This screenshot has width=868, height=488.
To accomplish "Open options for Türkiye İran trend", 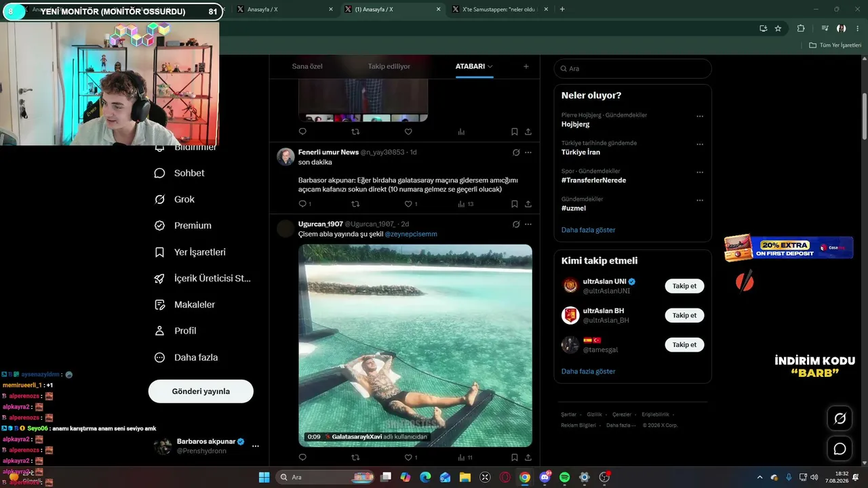I will point(700,144).
